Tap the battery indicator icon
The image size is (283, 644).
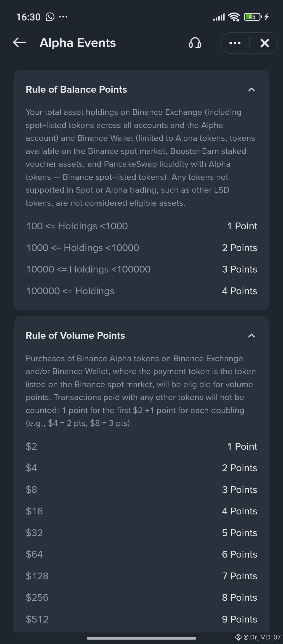tap(253, 17)
